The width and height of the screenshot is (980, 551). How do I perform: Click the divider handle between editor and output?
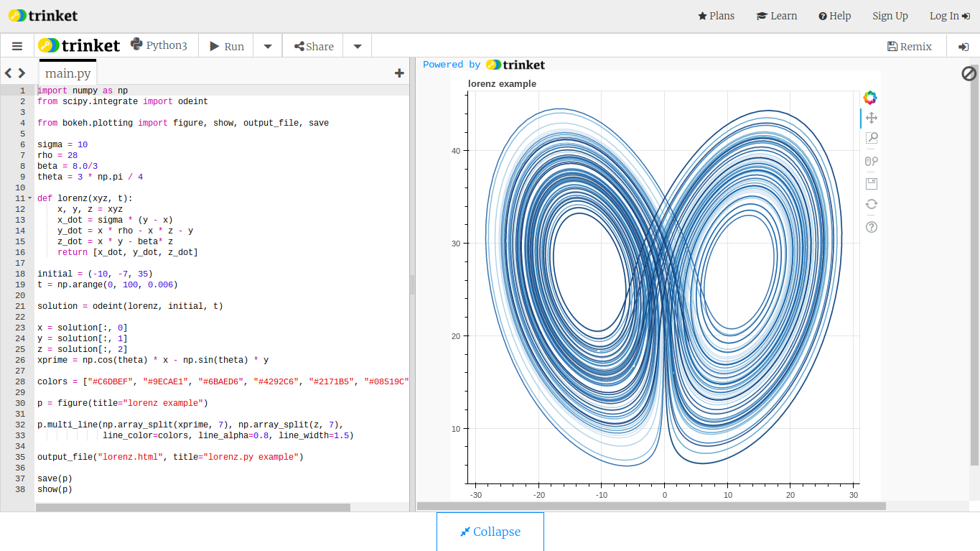(412, 284)
